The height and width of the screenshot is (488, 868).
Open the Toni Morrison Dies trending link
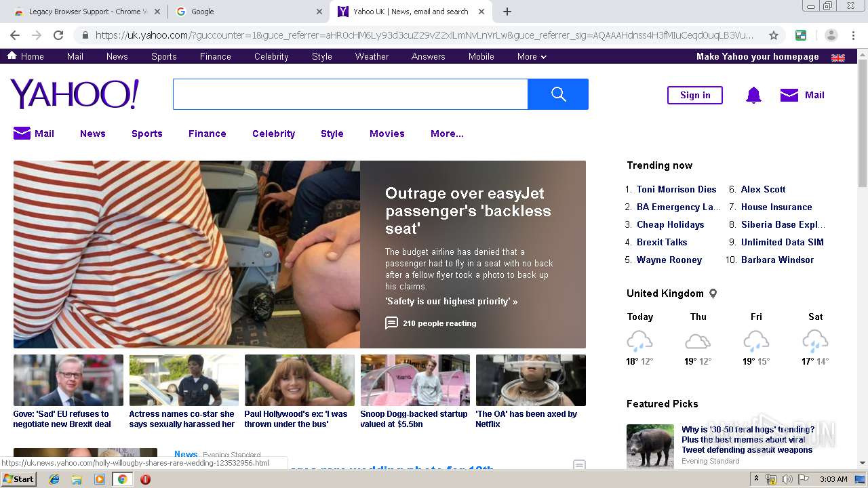pos(676,189)
